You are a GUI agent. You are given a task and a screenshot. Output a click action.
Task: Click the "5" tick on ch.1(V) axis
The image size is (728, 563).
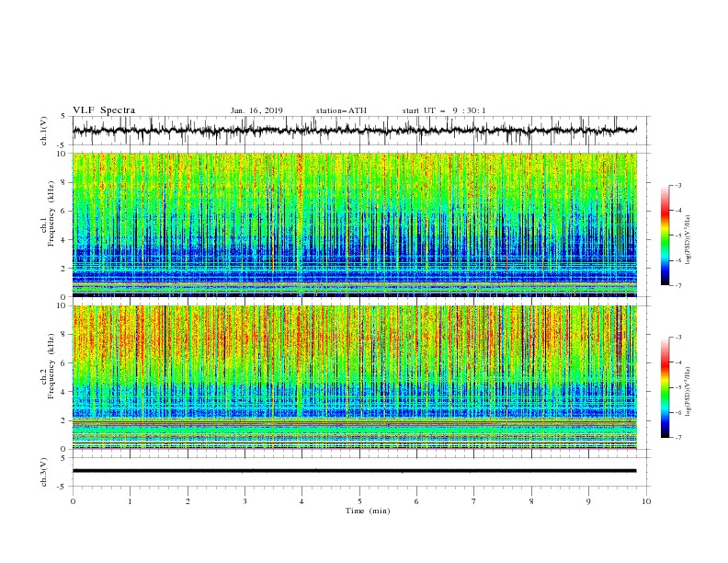coord(64,117)
